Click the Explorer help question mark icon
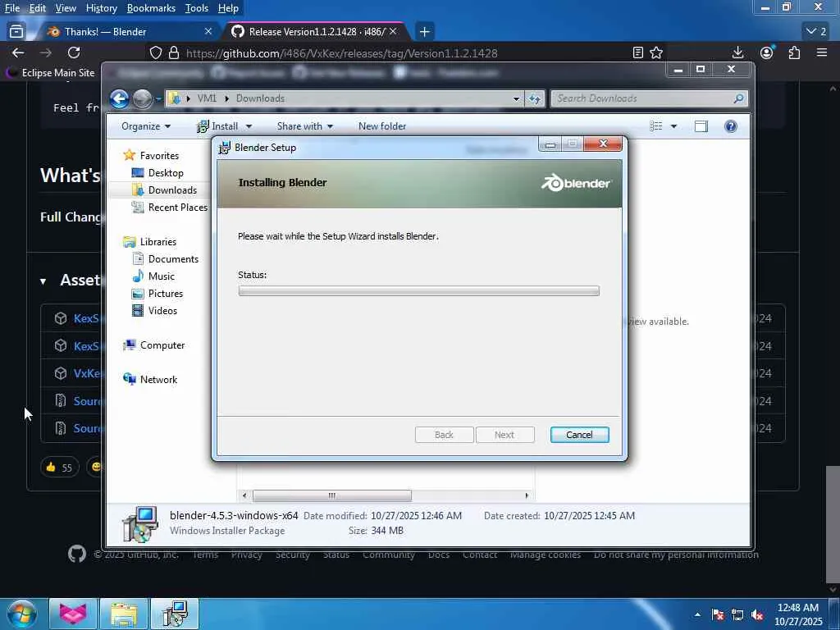 (x=731, y=126)
